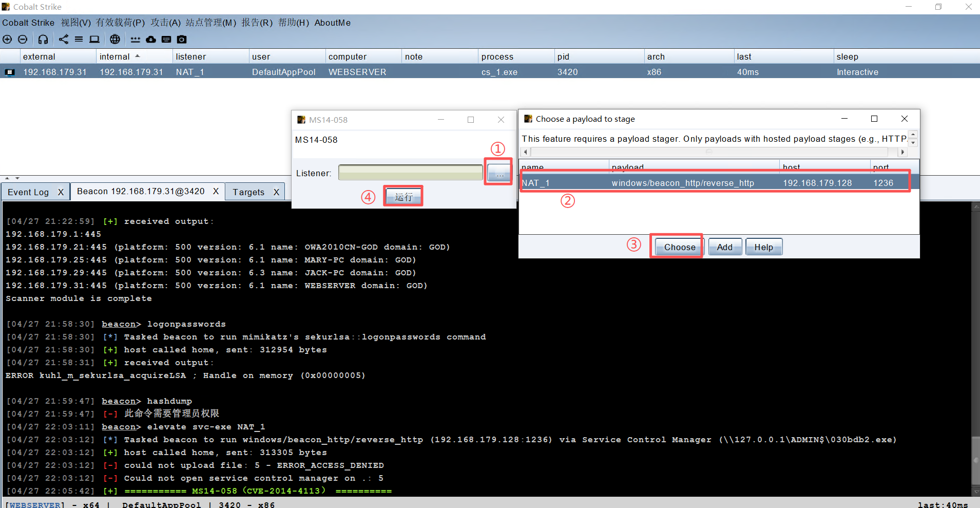Sort sessions by external column
980x508 pixels.
pyautogui.click(x=58, y=57)
